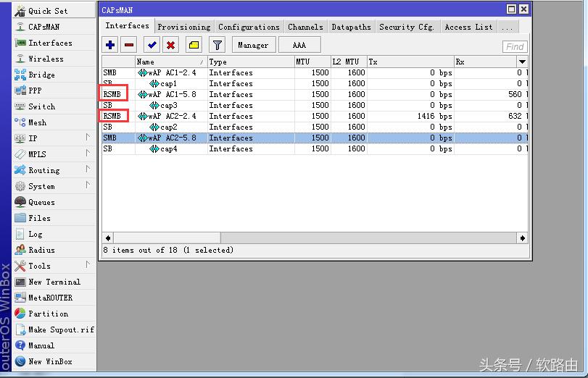Expand the IP submenu

[x=88, y=138]
